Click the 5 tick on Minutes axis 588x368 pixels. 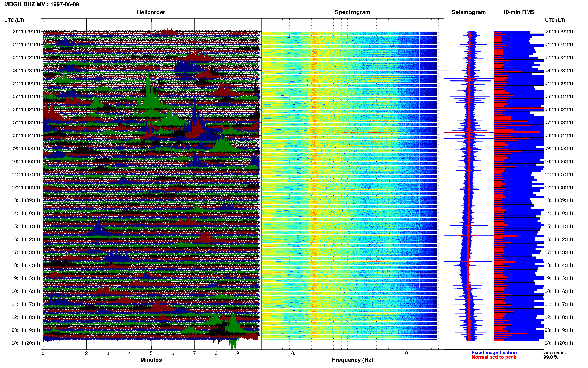(x=151, y=353)
